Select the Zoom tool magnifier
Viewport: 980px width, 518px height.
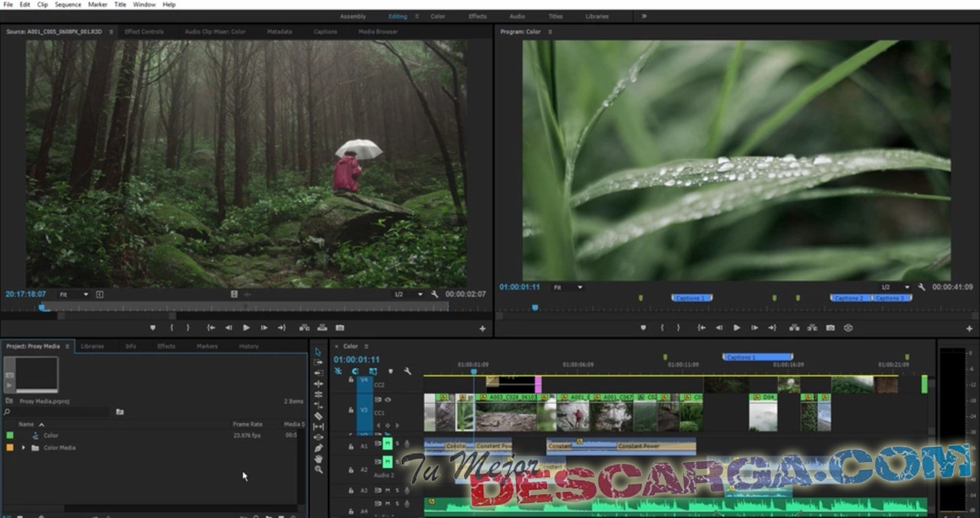[318, 469]
